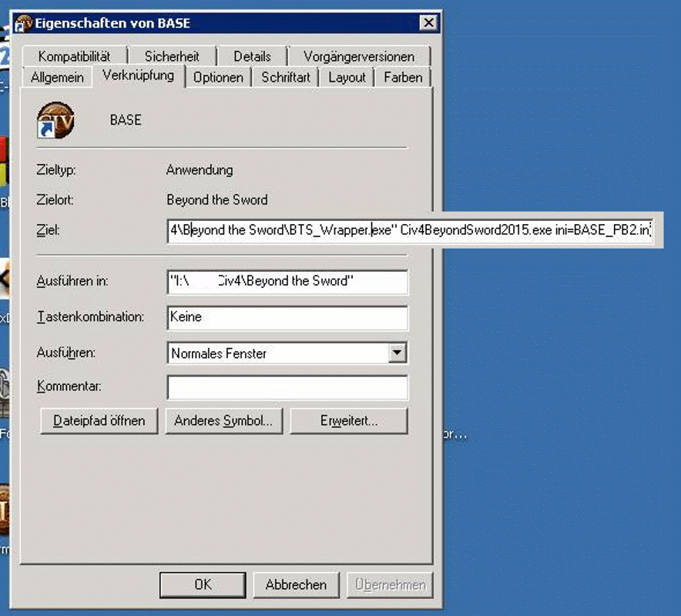Switch to the Sicherheit tab

pyautogui.click(x=172, y=56)
